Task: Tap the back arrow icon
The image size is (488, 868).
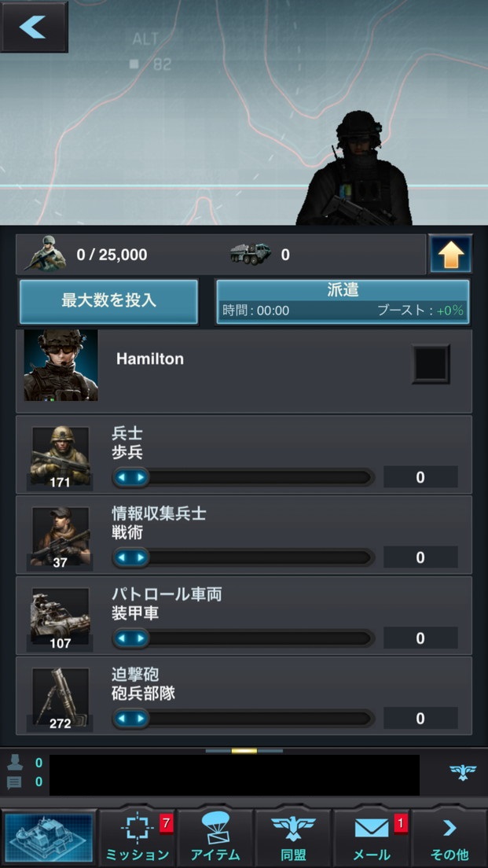Action: click(x=33, y=26)
